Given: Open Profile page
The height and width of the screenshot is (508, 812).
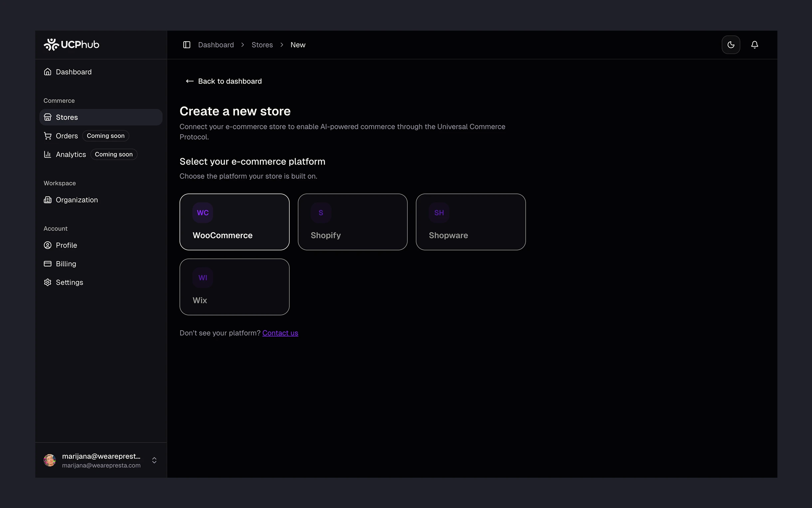Looking at the screenshot, I should (x=101, y=245).
